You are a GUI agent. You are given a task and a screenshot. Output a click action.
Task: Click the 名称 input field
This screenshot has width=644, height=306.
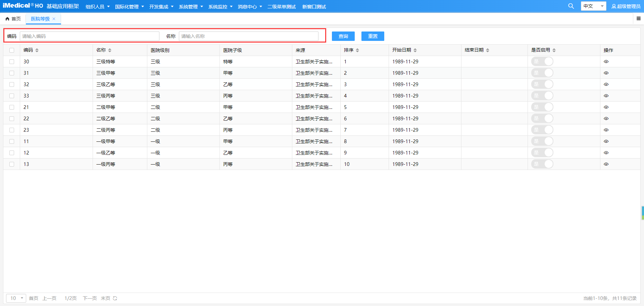coord(248,36)
